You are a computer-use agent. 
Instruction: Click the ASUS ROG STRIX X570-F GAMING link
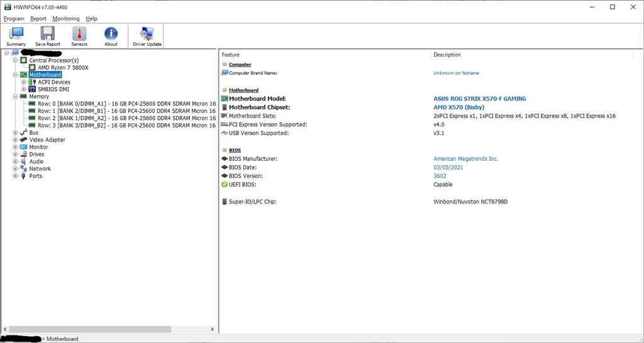coord(479,99)
